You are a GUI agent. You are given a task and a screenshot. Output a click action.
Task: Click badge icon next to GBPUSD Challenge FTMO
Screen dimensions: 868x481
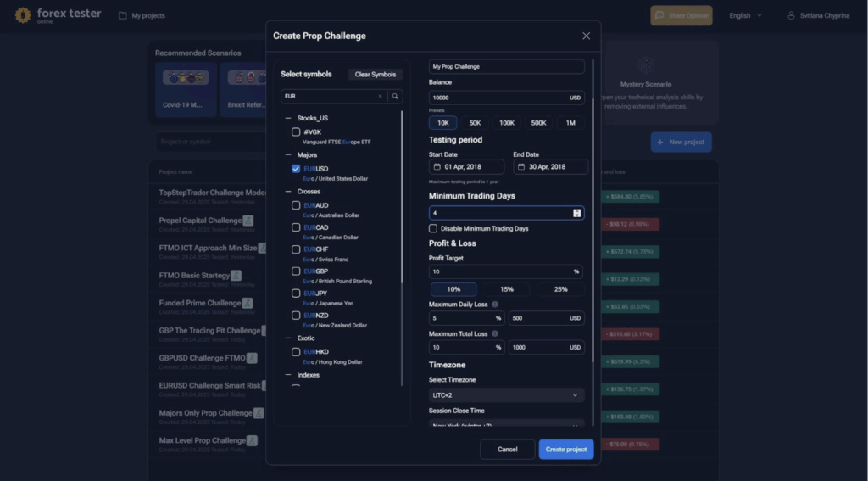pos(252,358)
